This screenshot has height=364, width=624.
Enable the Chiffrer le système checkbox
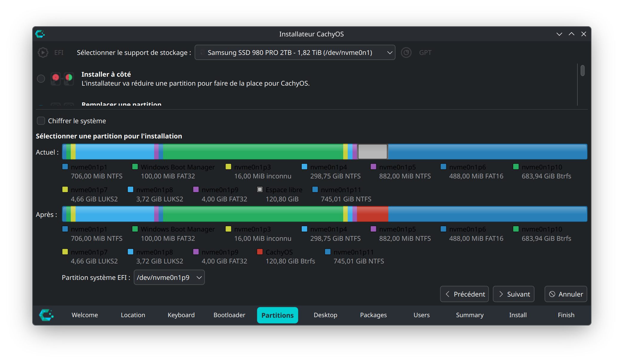(41, 121)
